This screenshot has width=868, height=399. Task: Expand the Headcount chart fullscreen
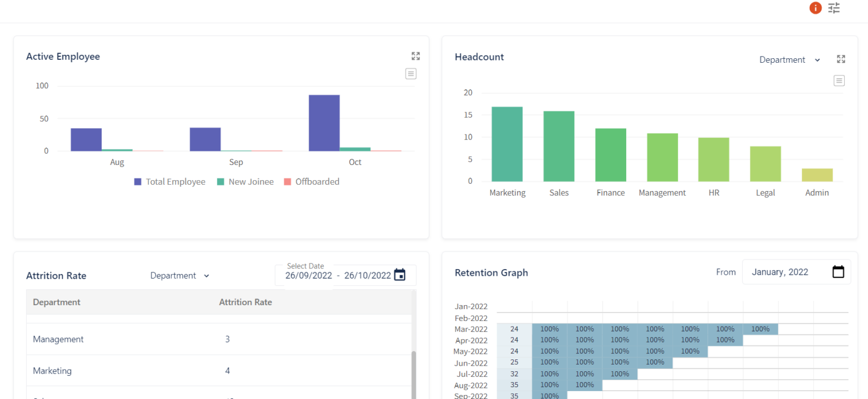pyautogui.click(x=840, y=59)
